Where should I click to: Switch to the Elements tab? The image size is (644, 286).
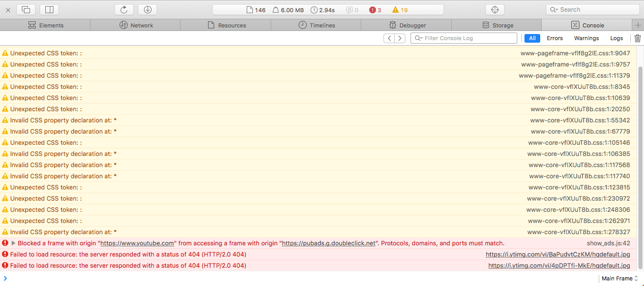click(45, 25)
